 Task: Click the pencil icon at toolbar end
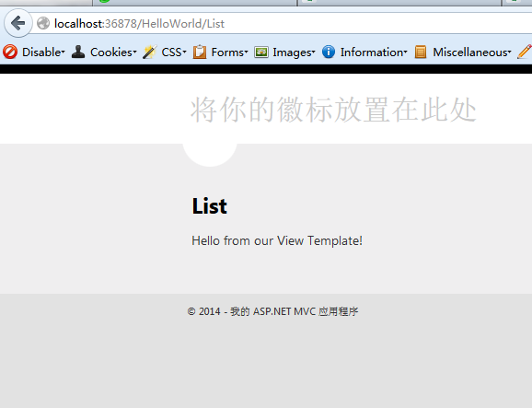pyautogui.click(x=525, y=52)
